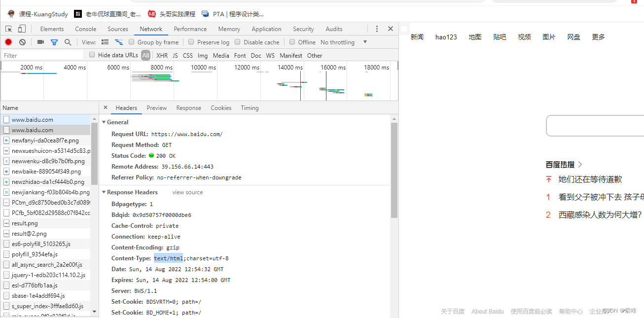644x318 pixels.
Task: Filter requests by Doc type
Action: pos(256,56)
